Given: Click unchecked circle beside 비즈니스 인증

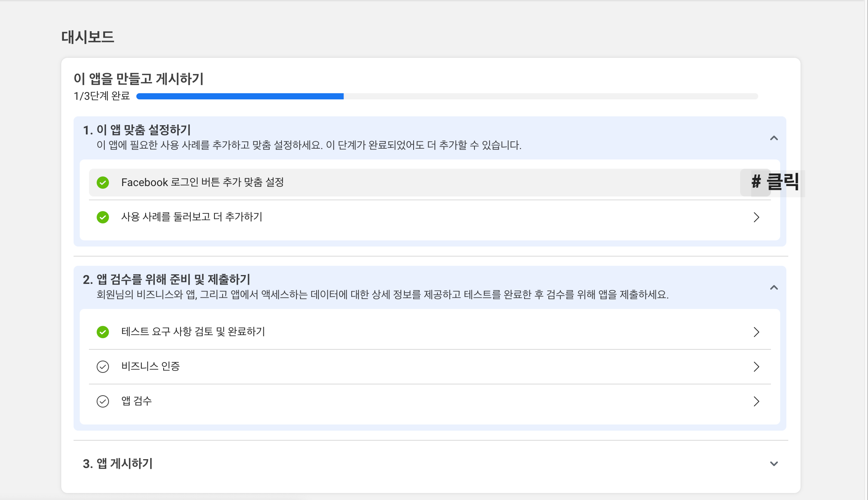Looking at the screenshot, I should click(x=103, y=367).
